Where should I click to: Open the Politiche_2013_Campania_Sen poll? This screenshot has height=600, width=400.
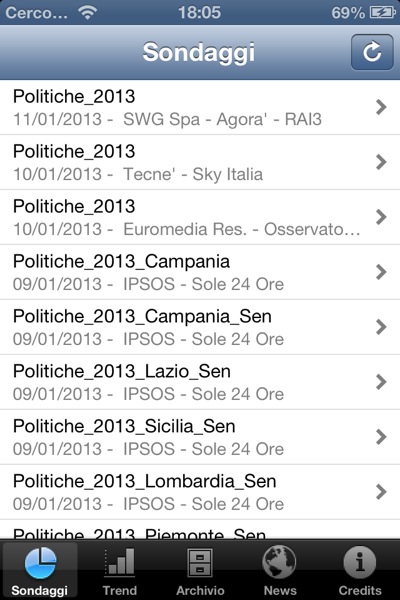coord(200,327)
